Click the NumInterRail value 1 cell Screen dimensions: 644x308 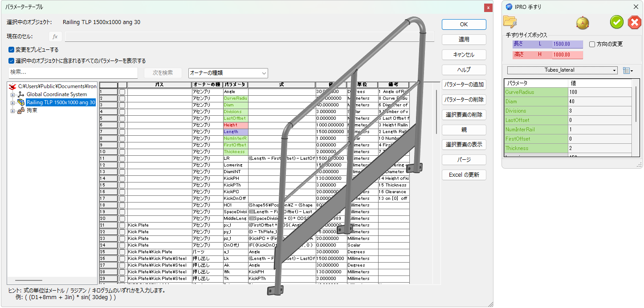[x=600, y=130]
